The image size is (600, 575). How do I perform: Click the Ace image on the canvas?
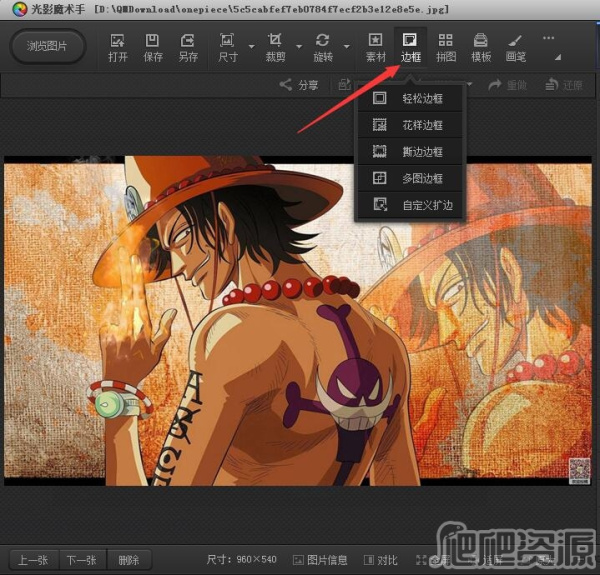point(298,321)
